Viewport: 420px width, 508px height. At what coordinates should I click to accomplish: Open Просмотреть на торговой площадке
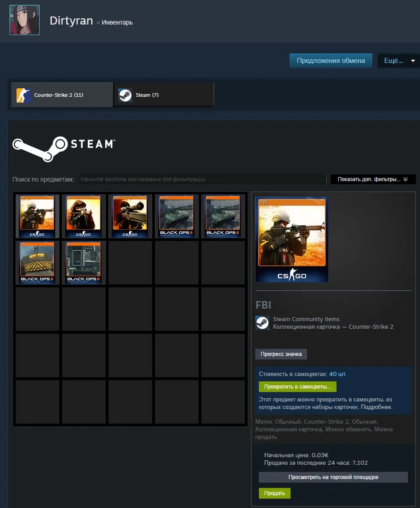tap(333, 477)
